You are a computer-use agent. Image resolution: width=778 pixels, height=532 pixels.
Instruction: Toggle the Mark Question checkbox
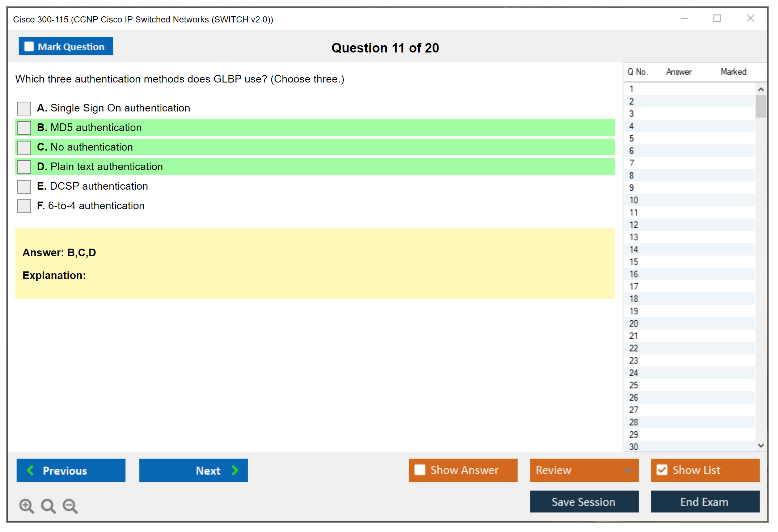pyautogui.click(x=29, y=47)
